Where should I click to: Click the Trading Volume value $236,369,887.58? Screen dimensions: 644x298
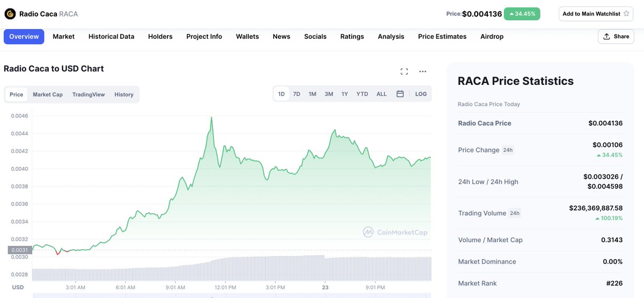596,208
